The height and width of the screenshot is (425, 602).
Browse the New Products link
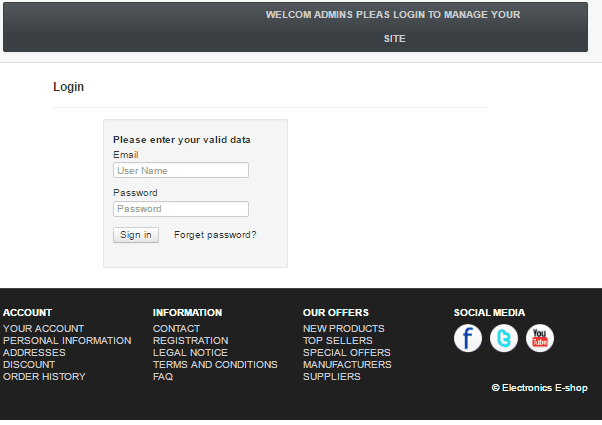click(x=344, y=329)
